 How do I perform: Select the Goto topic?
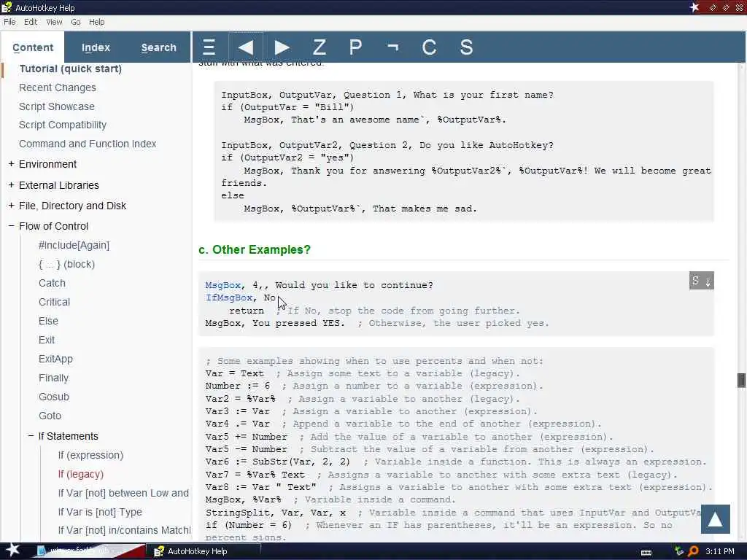50,416
